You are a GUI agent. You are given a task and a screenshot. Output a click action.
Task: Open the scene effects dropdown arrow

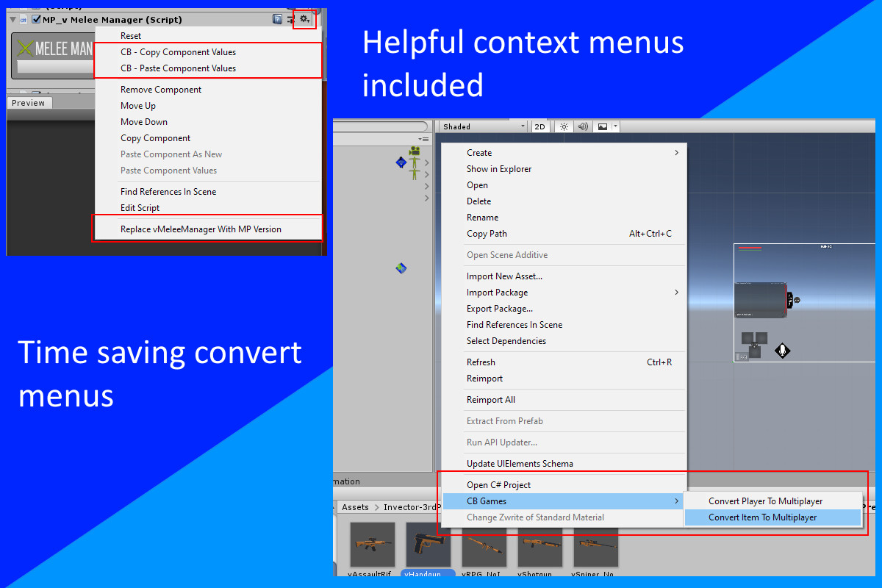click(616, 126)
